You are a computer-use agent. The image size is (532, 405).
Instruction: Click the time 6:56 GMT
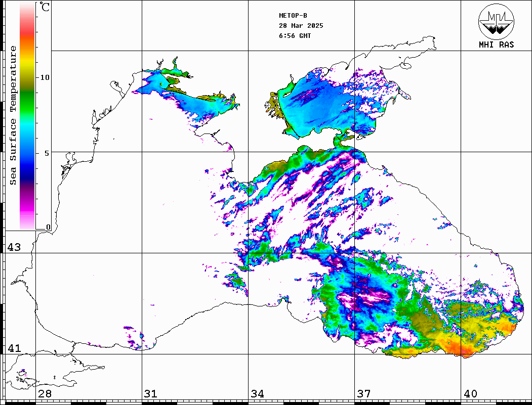tap(295, 36)
